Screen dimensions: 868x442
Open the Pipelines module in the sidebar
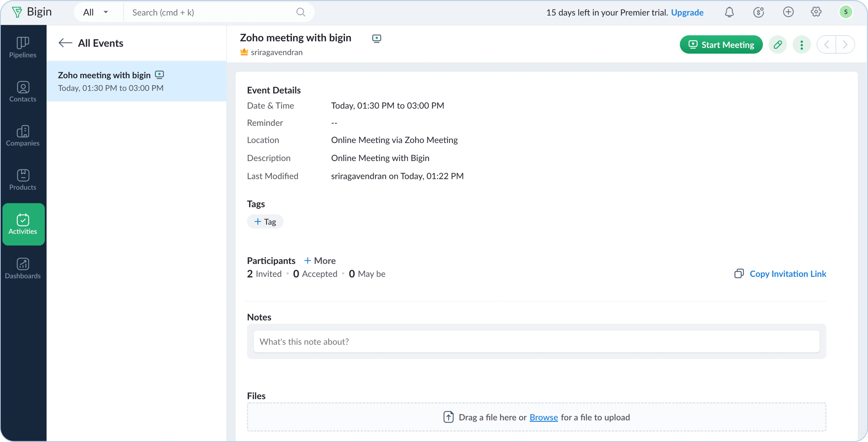(23, 47)
